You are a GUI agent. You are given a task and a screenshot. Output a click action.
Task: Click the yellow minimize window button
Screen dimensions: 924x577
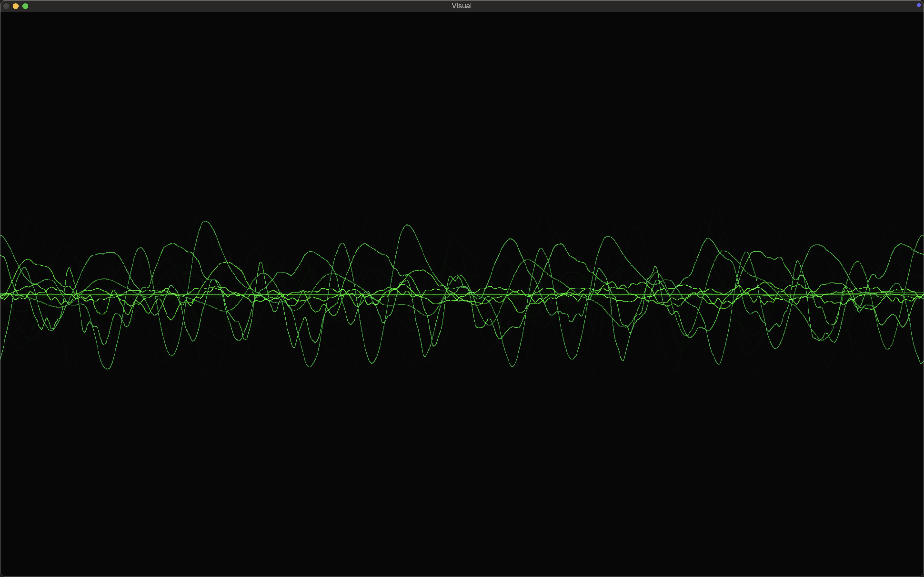click(16, 6)
